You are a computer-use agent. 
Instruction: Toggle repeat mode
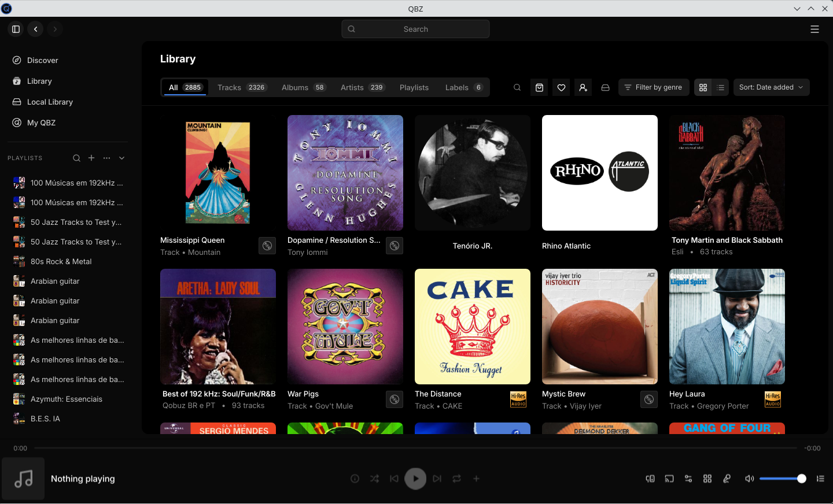[456, 479]
